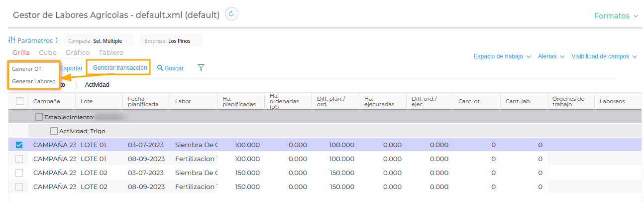Toggle the Actividad: Trigo group checkbox
The height and width of the screenshot is (202, 644).
[54, 131]
